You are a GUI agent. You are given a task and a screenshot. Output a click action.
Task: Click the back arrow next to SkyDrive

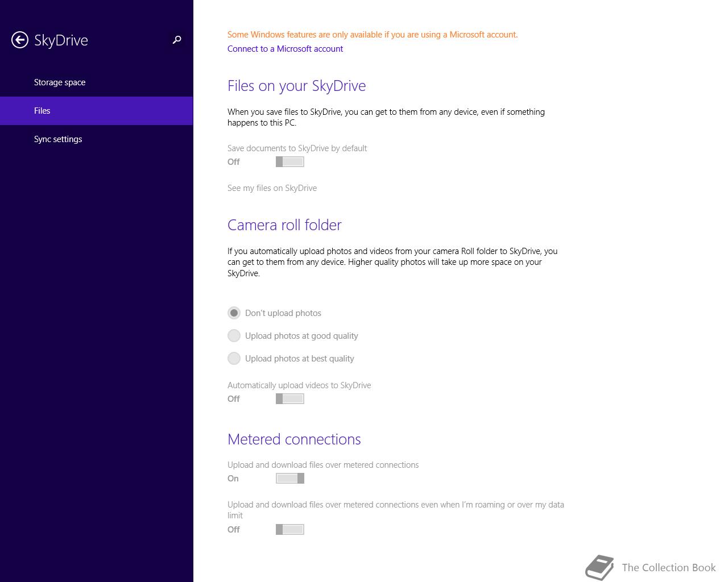pyautogui.click(x=20, y=40)
